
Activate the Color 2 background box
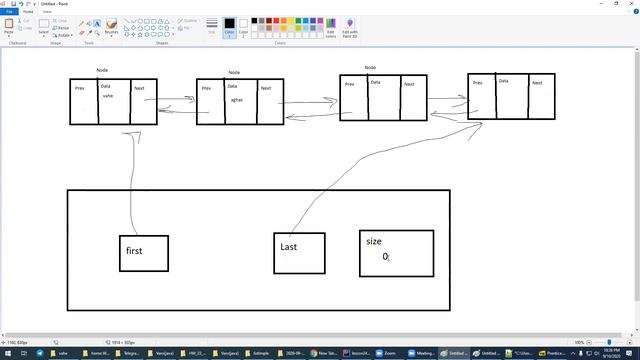click(243, 28)
